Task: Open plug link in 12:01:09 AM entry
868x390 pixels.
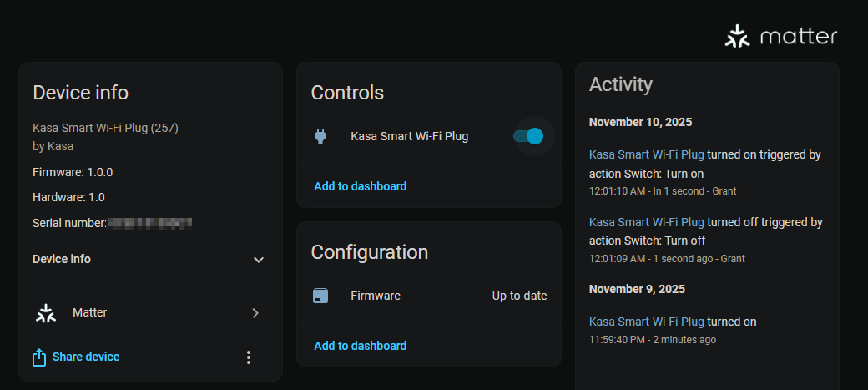Action: pos(646,222)
